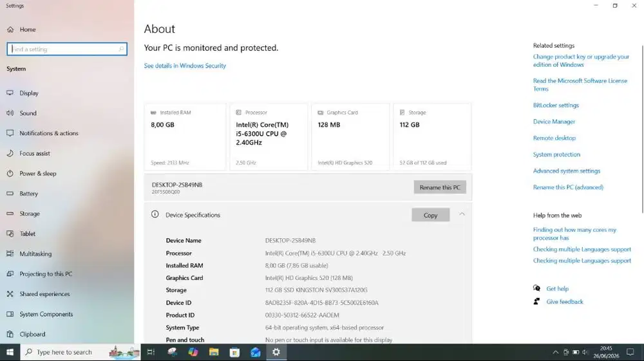Click the Get help chat icon
This screenshot has width=644, height=361.
(536, 288)
